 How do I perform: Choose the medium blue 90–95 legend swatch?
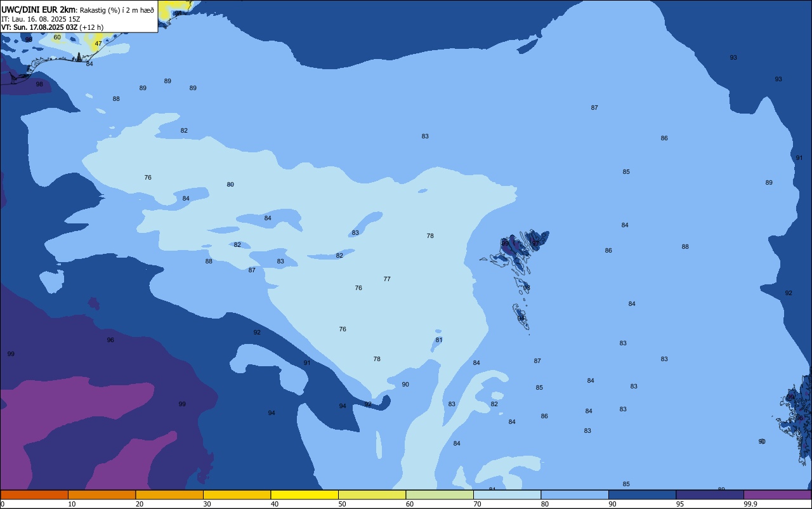coord(642,494)
